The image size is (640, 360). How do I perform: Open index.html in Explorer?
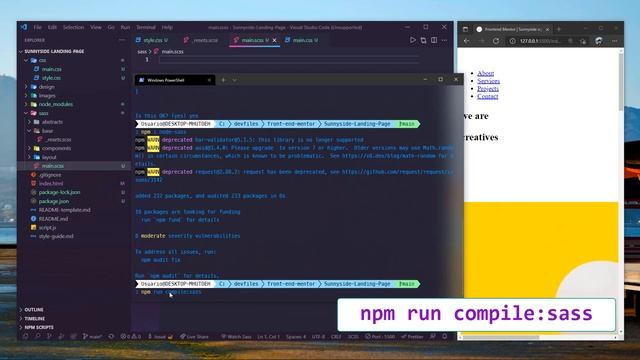[51, 184]
